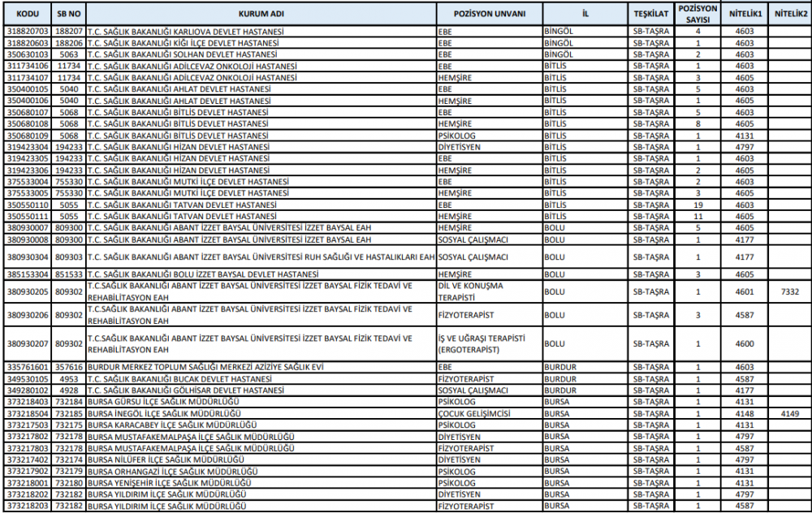Image resolution: width=812 pixels, height=513 pixels.
Task: Click the ÇOCUK GELİŞİMCİSİ position cell
Action: 474,414
